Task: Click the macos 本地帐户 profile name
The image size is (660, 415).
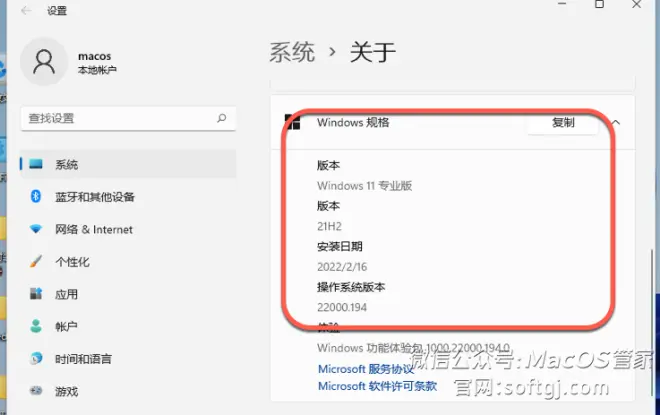Action: (97, 62)
